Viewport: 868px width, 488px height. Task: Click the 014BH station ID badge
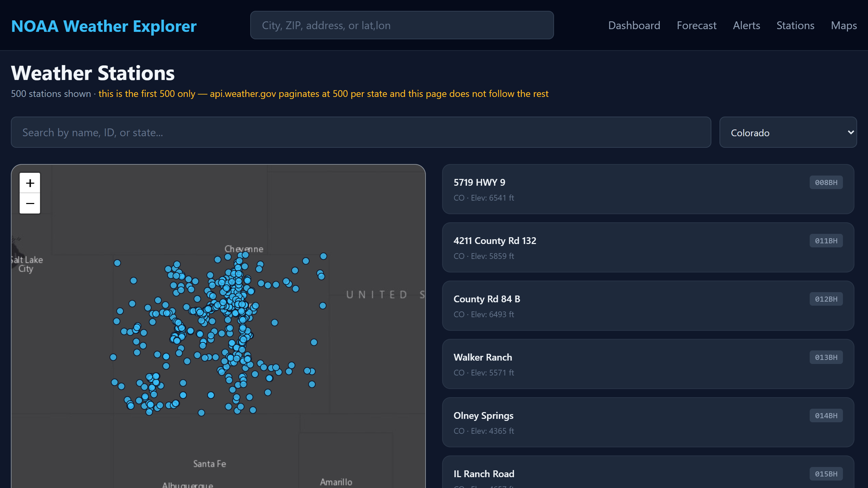pos(826,415)
